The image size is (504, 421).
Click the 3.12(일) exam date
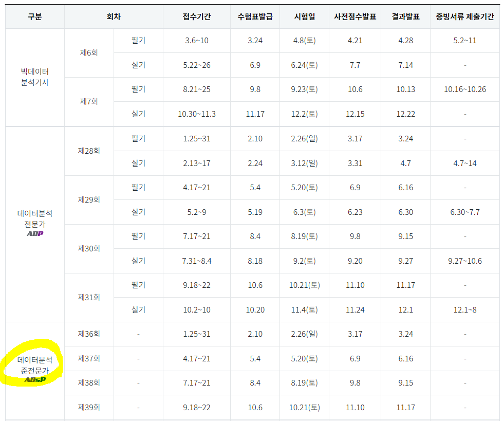point(304,163)
